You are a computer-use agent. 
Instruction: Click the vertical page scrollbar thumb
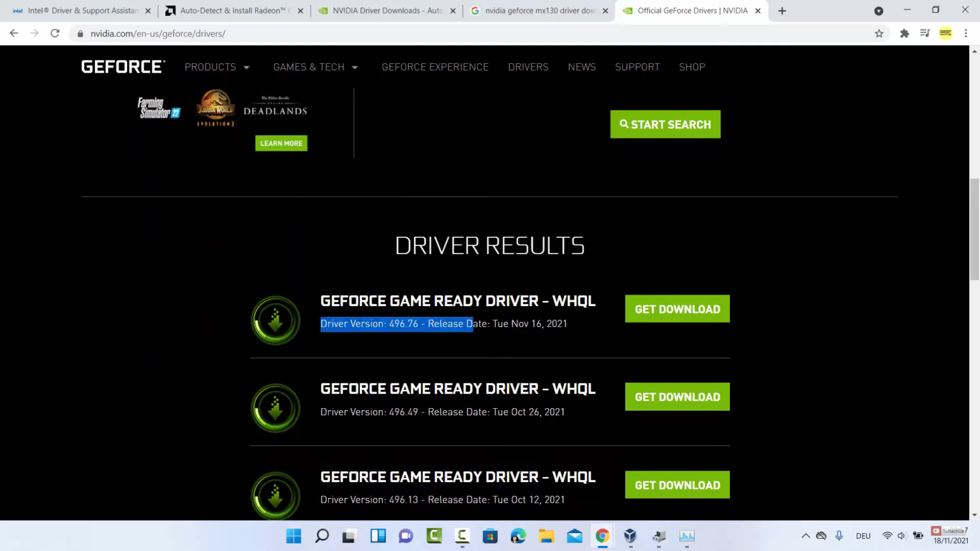974,230
